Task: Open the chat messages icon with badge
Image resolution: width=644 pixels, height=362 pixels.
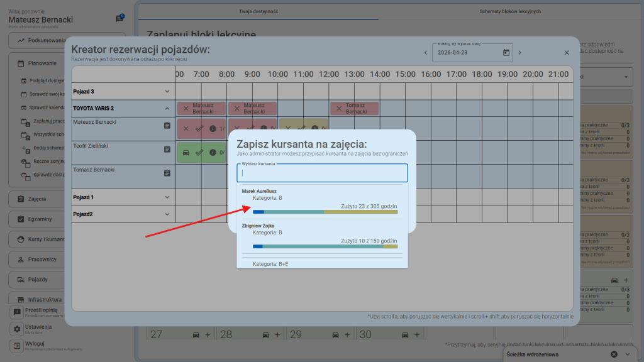Action: pos(119,19)
